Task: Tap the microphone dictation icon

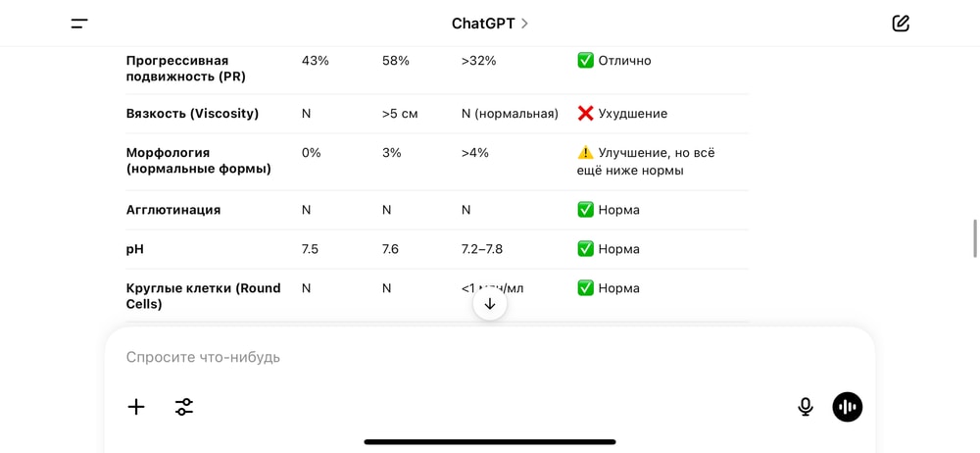Action: point(806,407)
